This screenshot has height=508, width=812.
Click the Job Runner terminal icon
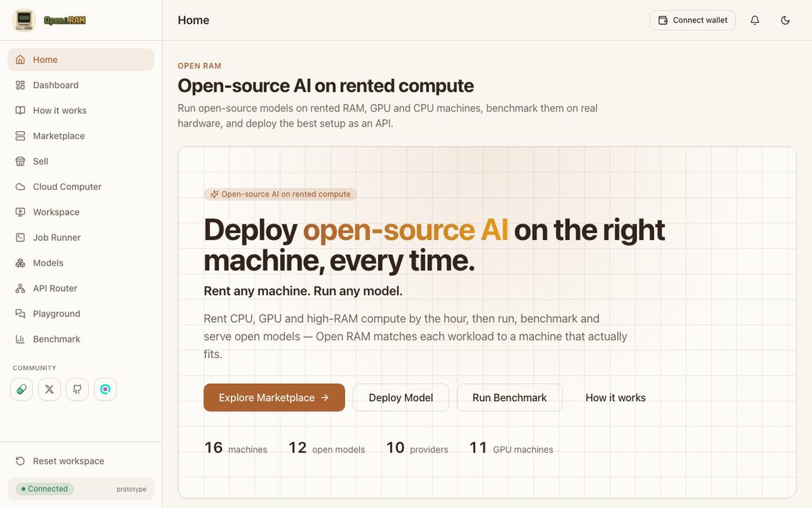20,237
